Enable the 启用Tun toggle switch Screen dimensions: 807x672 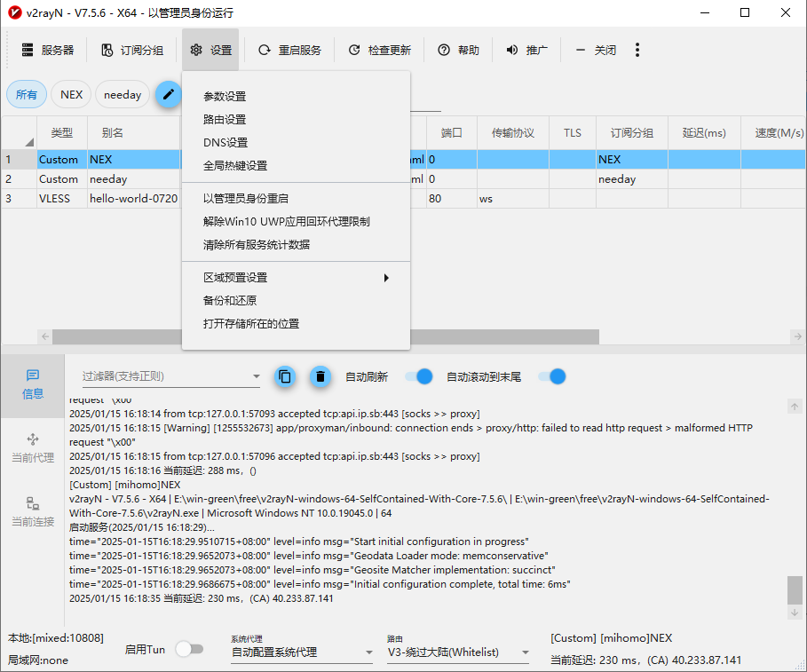189,650
